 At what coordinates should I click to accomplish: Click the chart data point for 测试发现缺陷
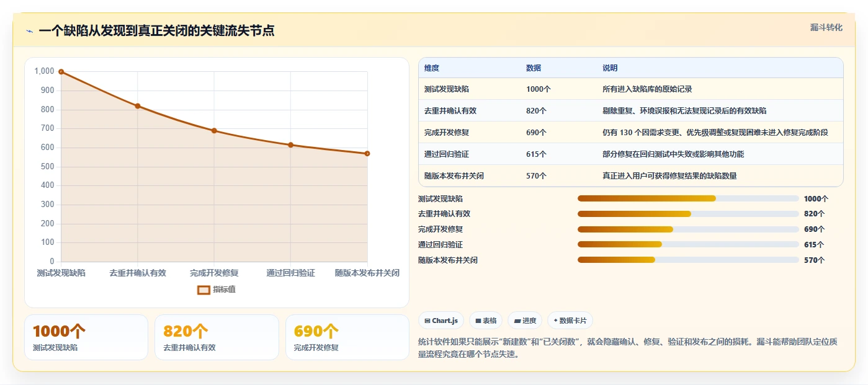click(61, 72)
